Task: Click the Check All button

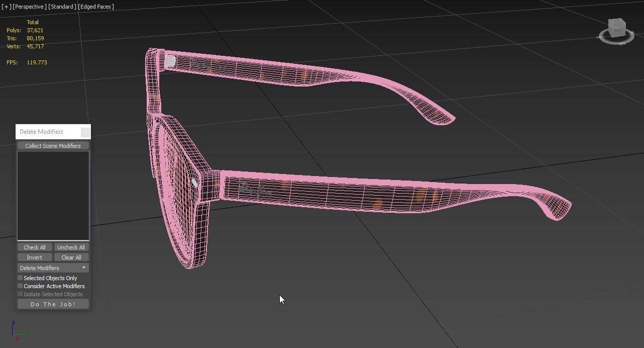Action: click(x=35, y=247)
